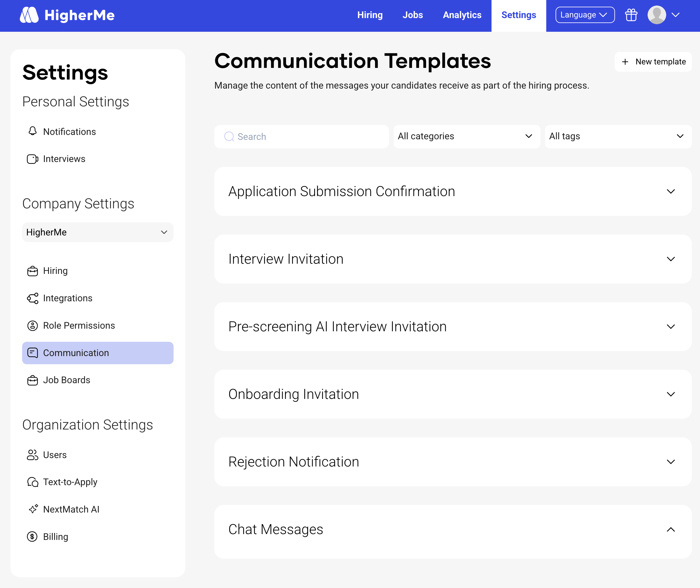The height and width of the screenshot is (588, 700).
Task: Open the HigherMe company selector
Action: click(97, 232)
